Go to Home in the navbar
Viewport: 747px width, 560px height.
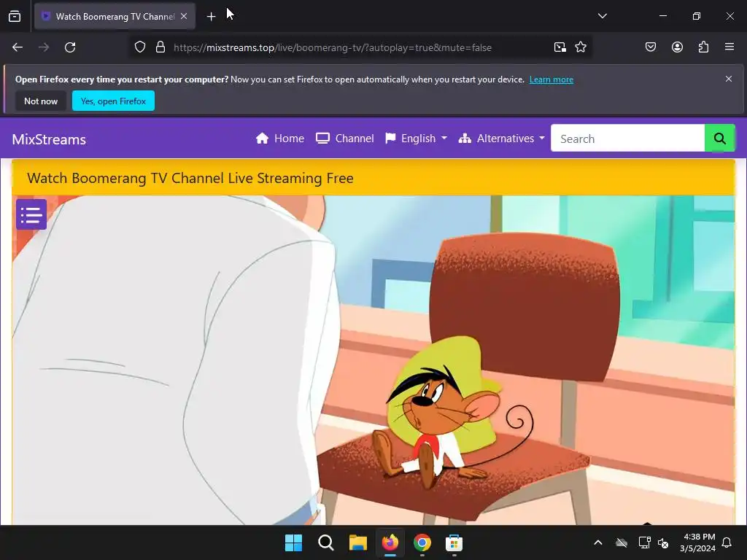tap(279, 139)
